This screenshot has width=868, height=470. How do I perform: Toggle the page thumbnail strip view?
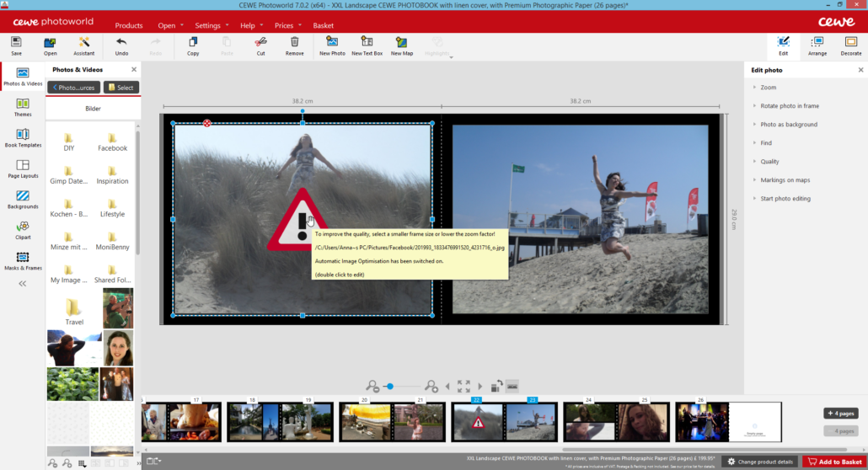(x=512, y=386)
